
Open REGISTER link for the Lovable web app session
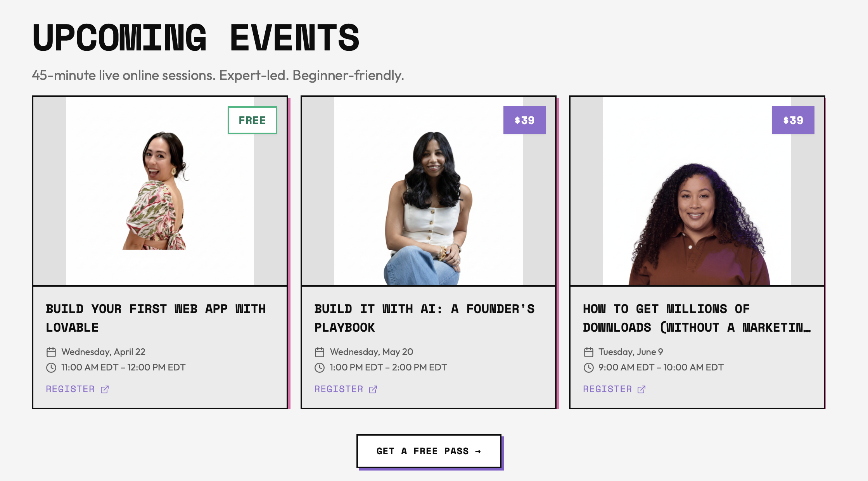click(x=70, y=389)
